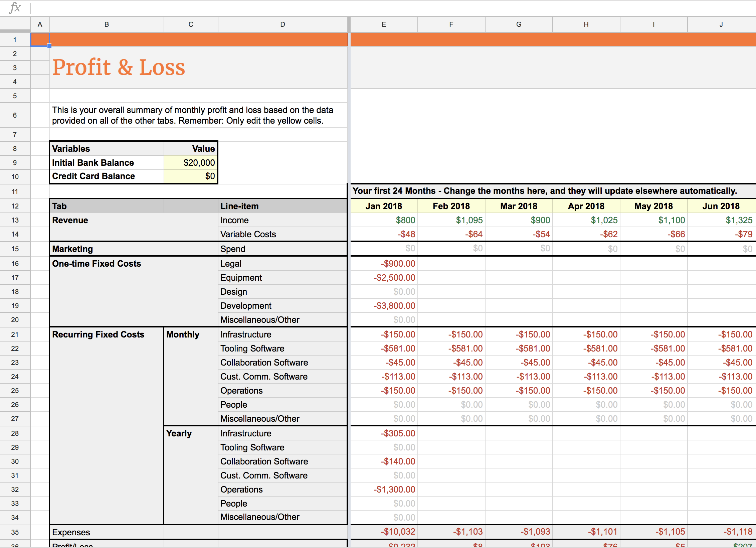The image size is (756, 548).
Task: Select the Apr 2018 month cell
Action: coord(586,206)
